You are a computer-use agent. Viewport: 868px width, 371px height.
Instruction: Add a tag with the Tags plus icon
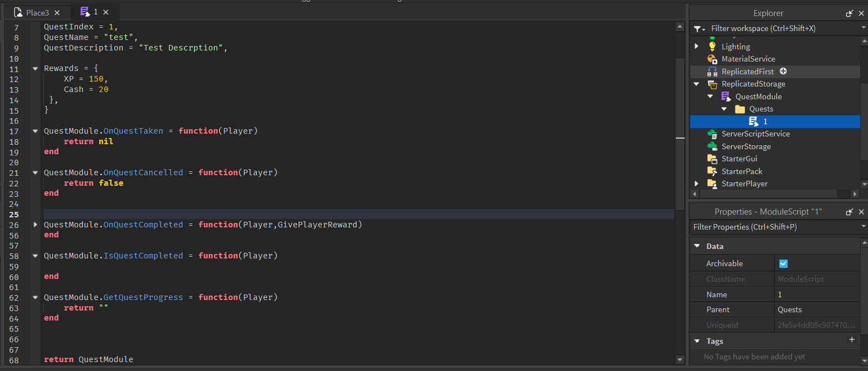tap(852, 340)
